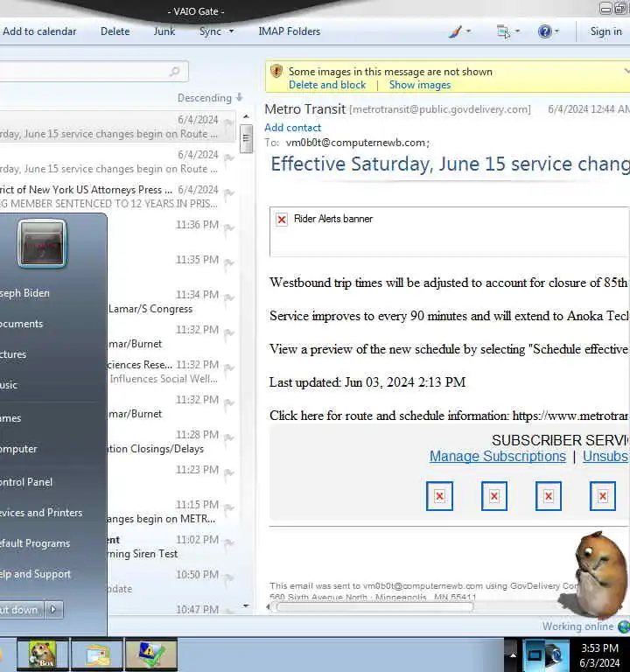Flag the 11:23 PM message
This screenshot has width=630, height=672.
(x=229, y=472)
